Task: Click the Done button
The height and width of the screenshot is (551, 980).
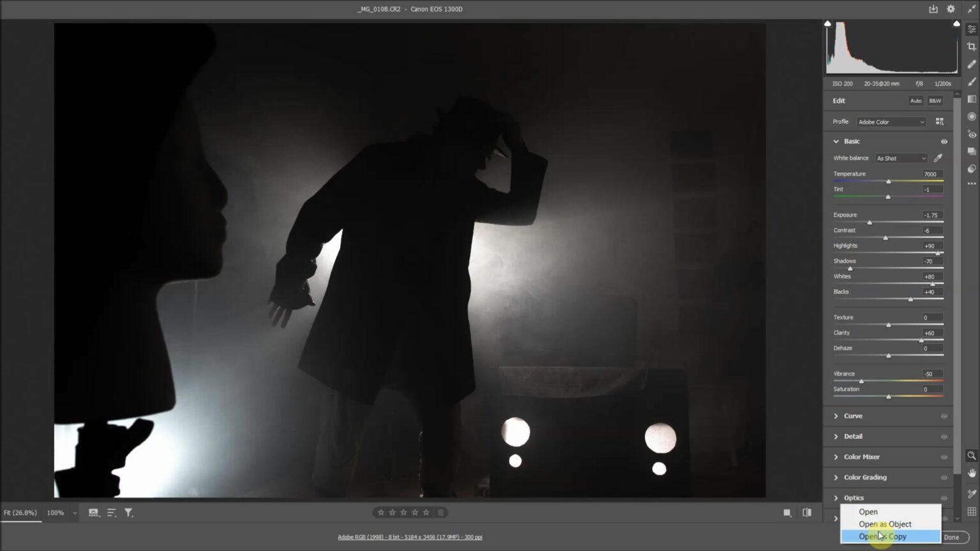Action: [x=951, y=537]
